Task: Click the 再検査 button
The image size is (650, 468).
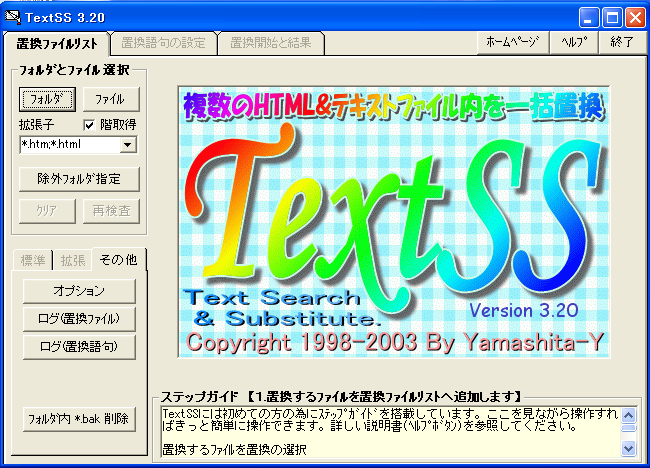Action: 111,211
